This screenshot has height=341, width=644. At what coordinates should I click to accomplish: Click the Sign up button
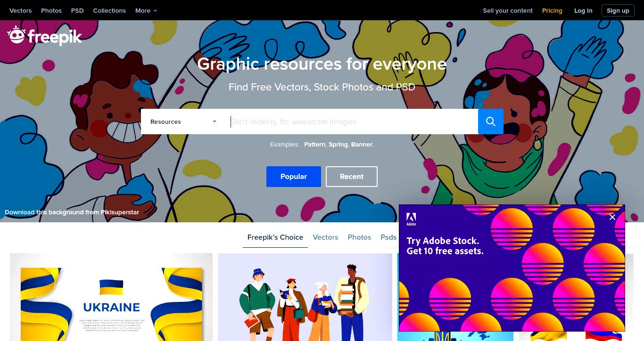tap(618, 10)
